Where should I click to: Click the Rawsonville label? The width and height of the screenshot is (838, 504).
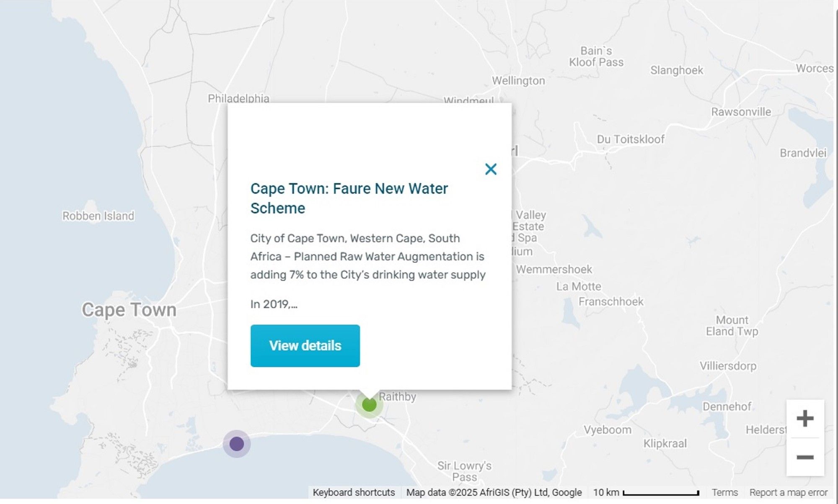click(x=741, y=112)
